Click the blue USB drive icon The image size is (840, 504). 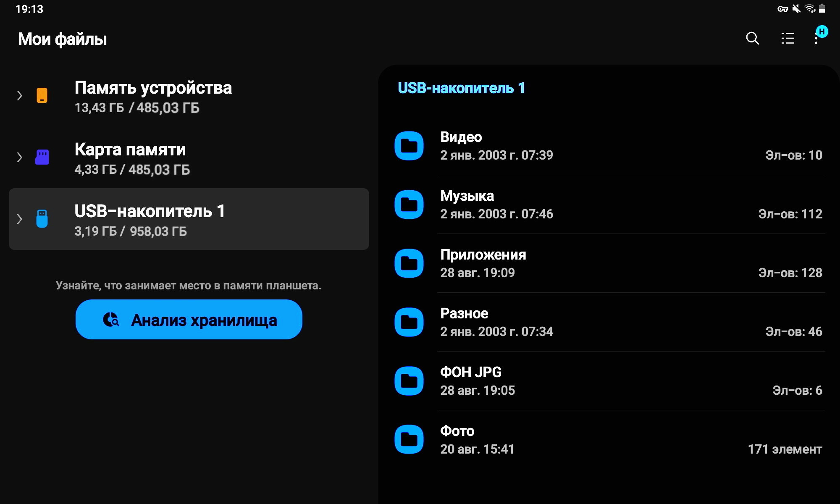(x=42, y=218)
